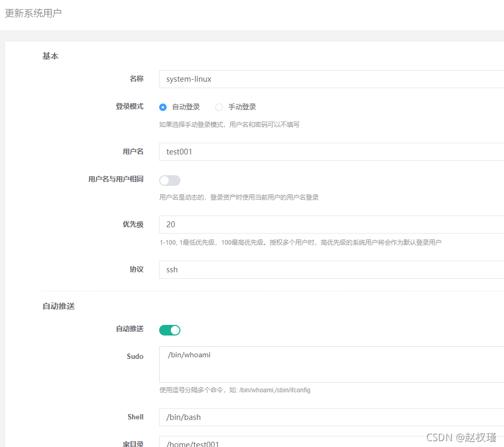Click the Shell label
The image size is (504, 447).
135,417
